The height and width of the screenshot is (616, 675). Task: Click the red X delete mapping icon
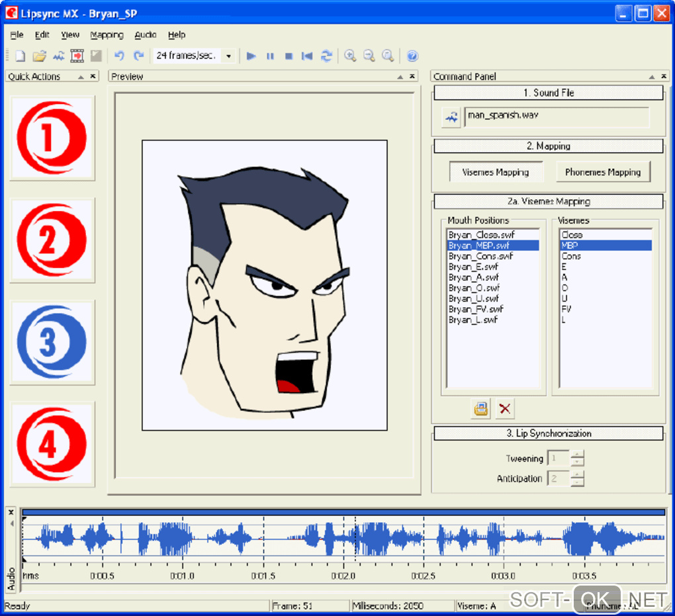tap(505, 409)
